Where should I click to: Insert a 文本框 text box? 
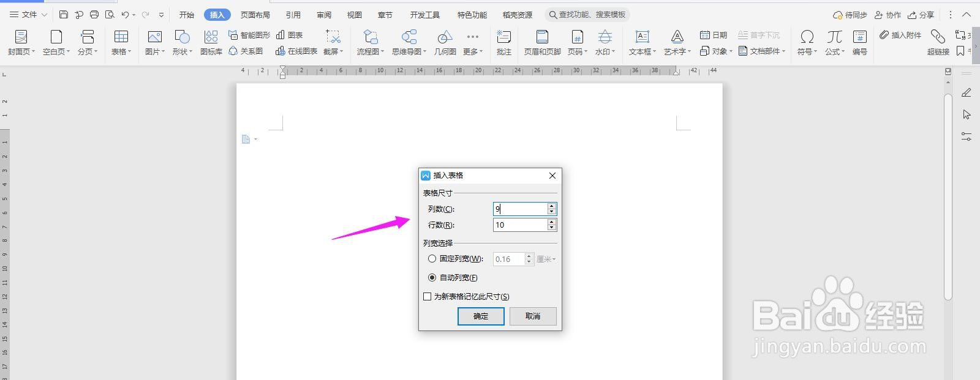tap(643, 43)
